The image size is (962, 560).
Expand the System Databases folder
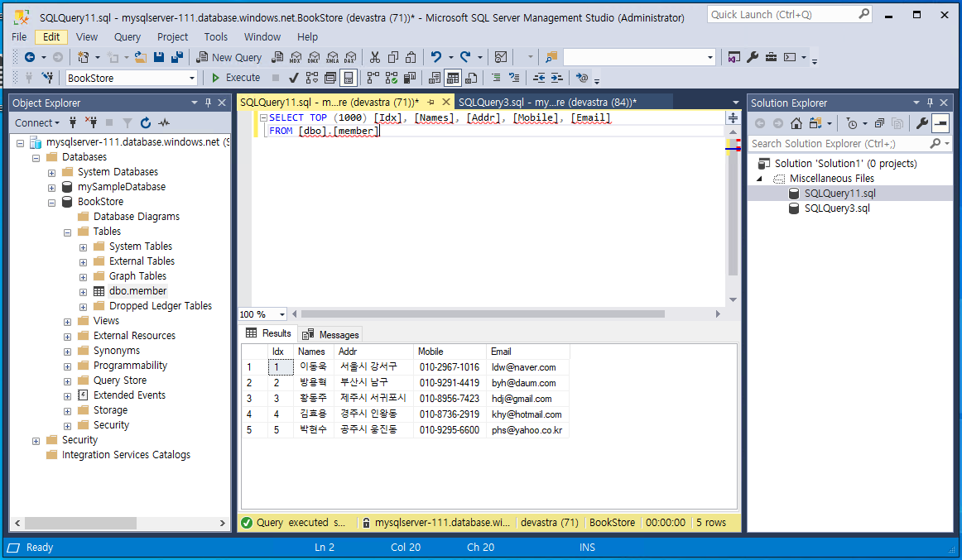(51, 173)
